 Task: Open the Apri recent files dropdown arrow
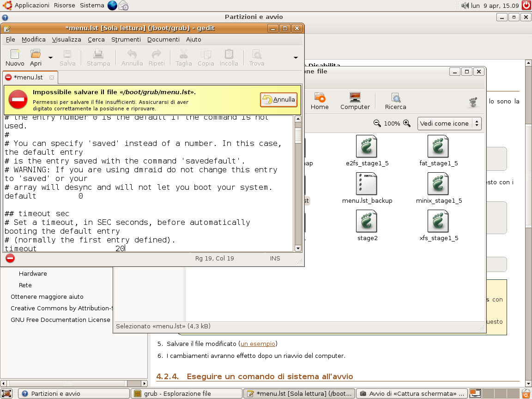click(50, 58)
